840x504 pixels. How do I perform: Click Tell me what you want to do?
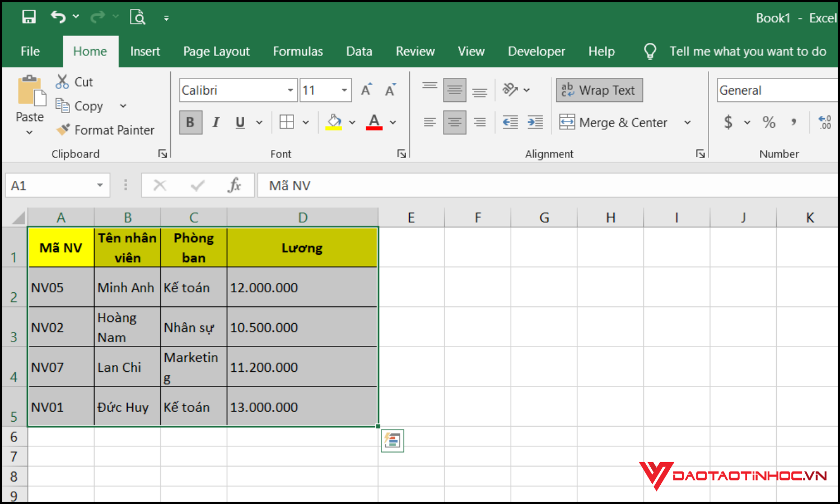[x=748, y=51]
